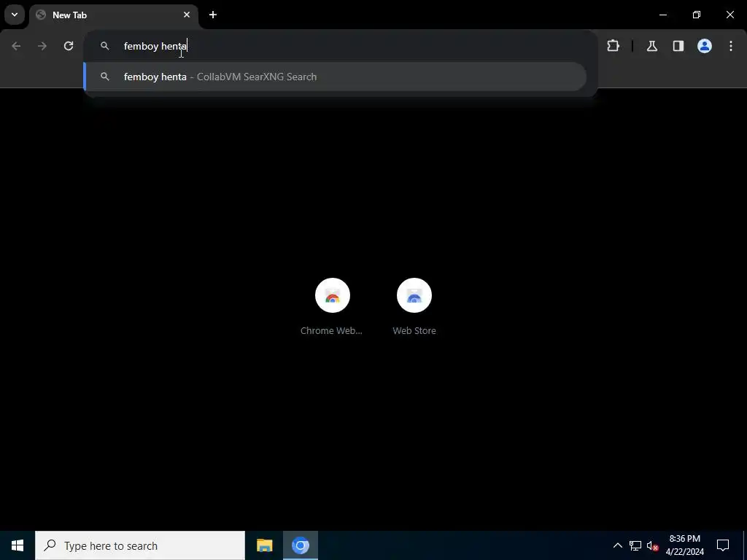
Task: Open the tab search dropdown arrow
Action: (x=15, y=15)
